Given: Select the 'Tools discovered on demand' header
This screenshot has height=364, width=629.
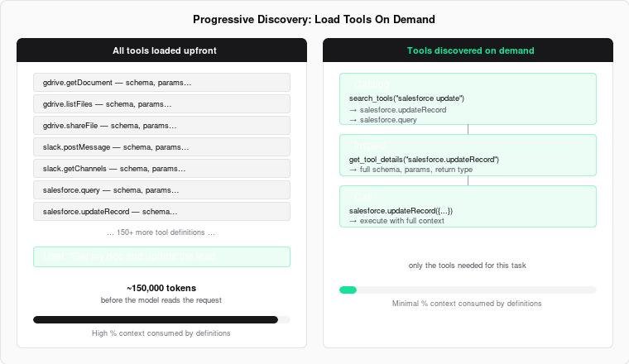Looking at the screenshot, I should pos(468,50).
